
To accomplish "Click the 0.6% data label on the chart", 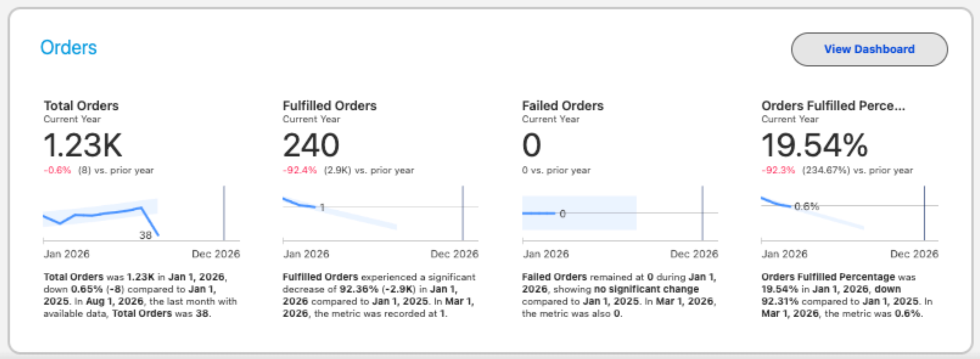I will 807,206.
